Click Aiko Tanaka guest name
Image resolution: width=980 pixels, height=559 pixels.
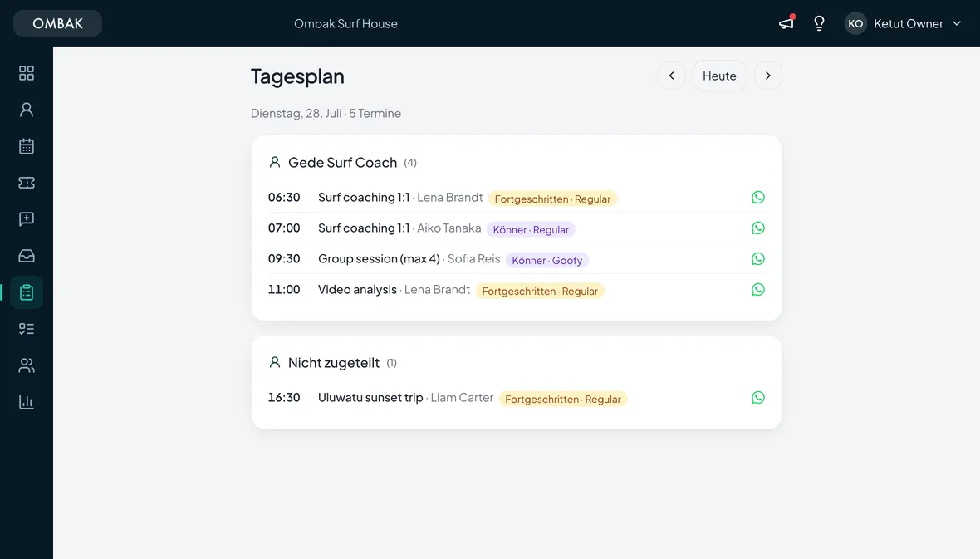[x=448, y=228]
